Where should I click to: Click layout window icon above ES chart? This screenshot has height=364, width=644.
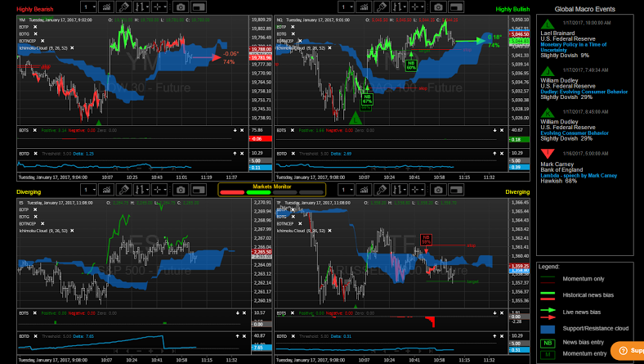click(x=198, y=189)
